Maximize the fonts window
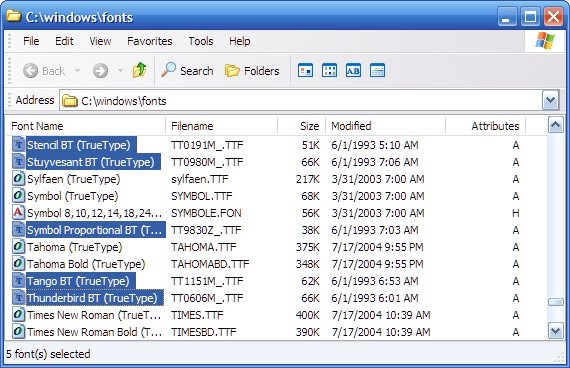Viewport: 570px width, 368px height. click(x=530, y=17)
